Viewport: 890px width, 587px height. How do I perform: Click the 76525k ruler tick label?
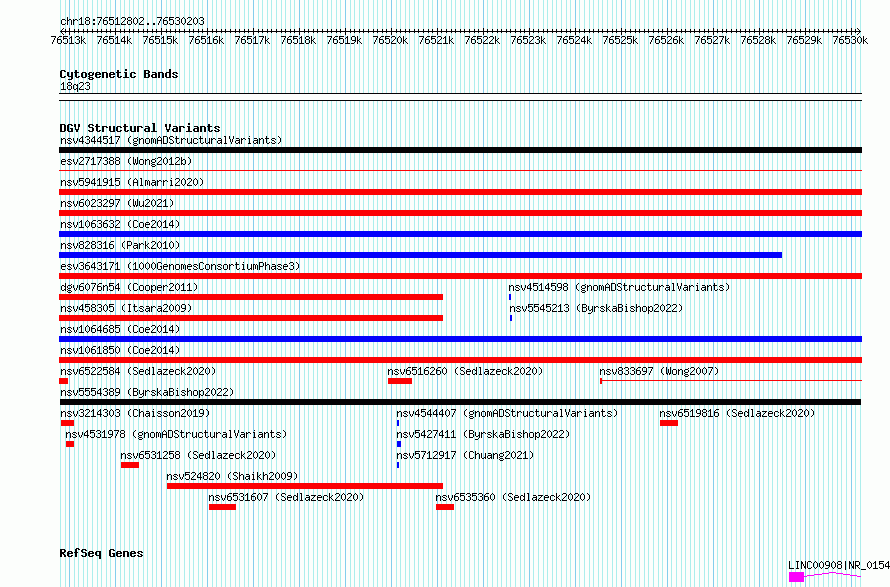[x=620, y=41]
